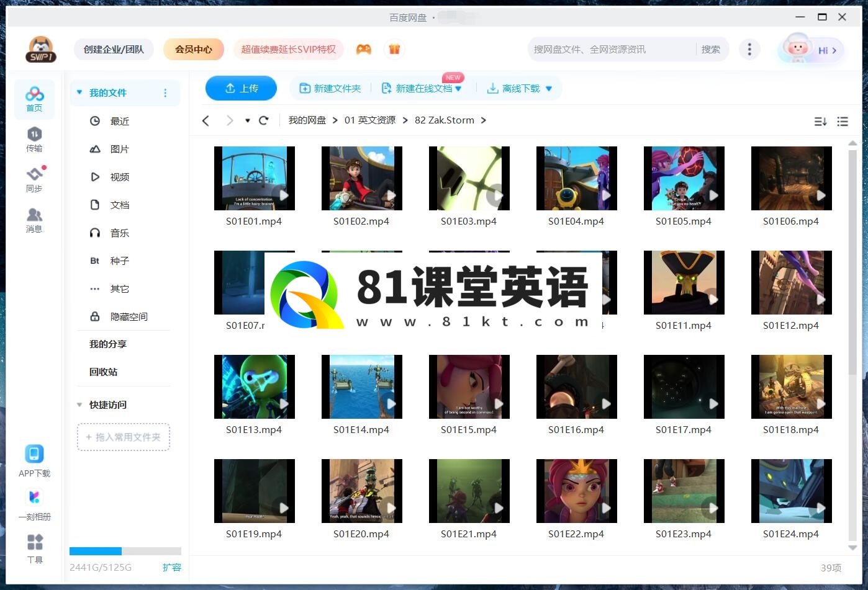Open the 同步 sync icon
This screenshot has height=590, width=868.
point(34,179)
